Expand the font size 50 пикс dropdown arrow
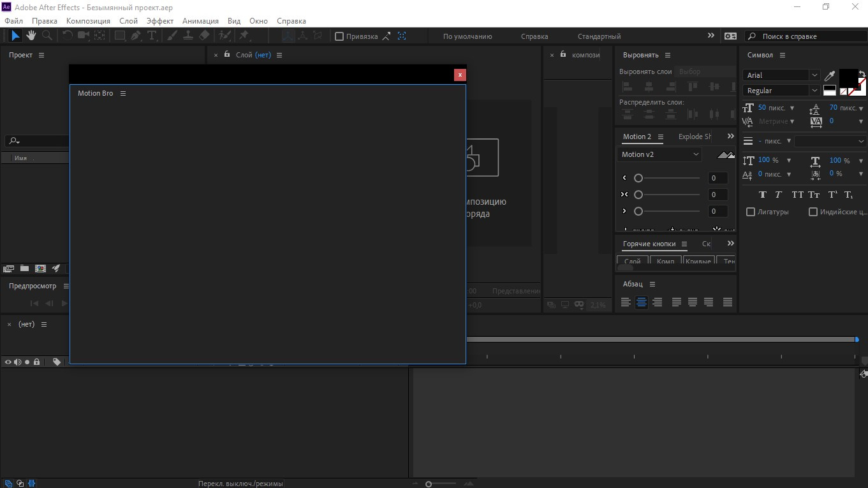This screenshot has height=488, width=868. coord(792,108)
